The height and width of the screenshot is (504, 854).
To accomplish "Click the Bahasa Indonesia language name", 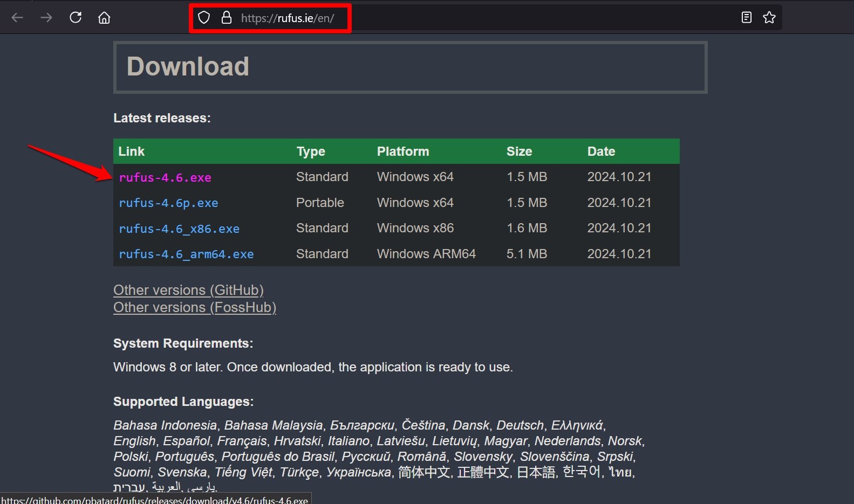I will coord(165,425).
